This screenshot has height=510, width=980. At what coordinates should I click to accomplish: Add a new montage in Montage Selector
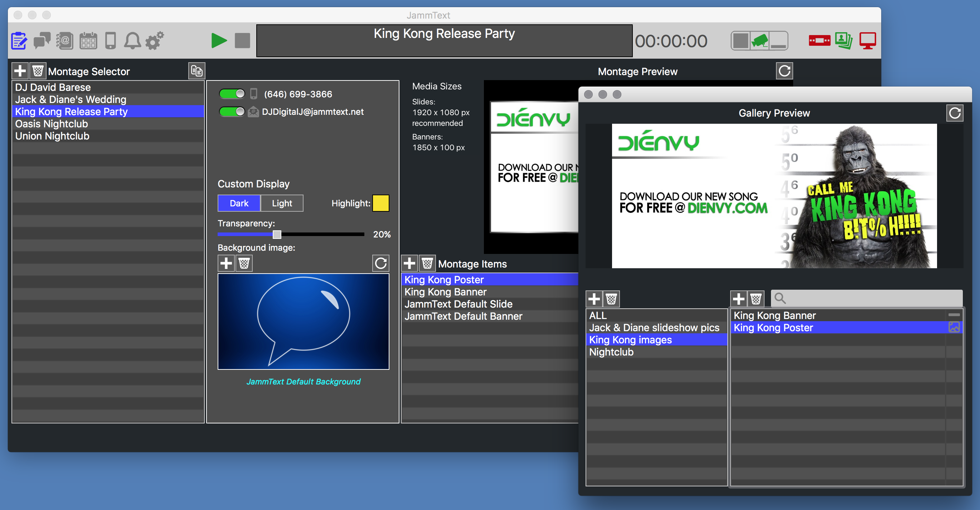pyautogui.click(x=20, y=71)
